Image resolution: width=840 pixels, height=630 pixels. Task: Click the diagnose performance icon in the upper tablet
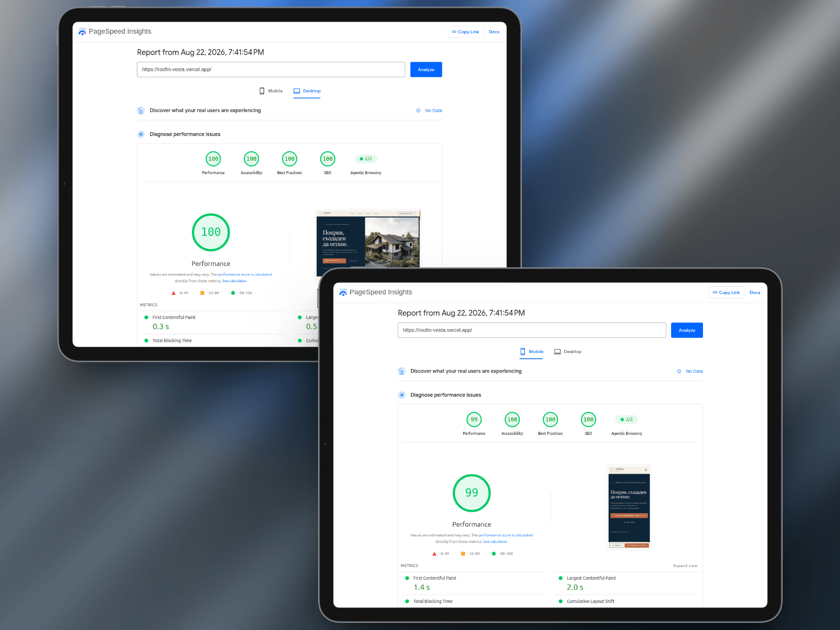pyautogui.click(x=141, y=134)
